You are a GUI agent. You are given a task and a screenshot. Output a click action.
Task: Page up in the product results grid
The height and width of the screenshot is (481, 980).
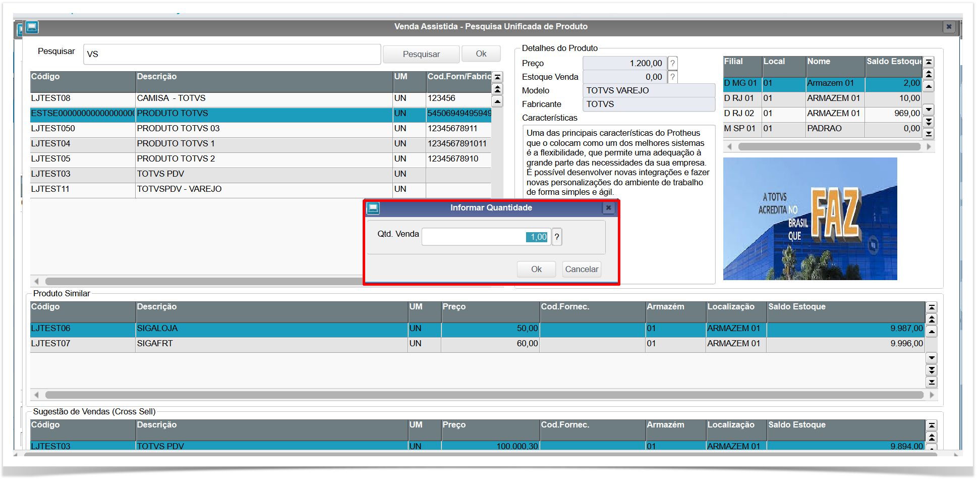[497, 89]
